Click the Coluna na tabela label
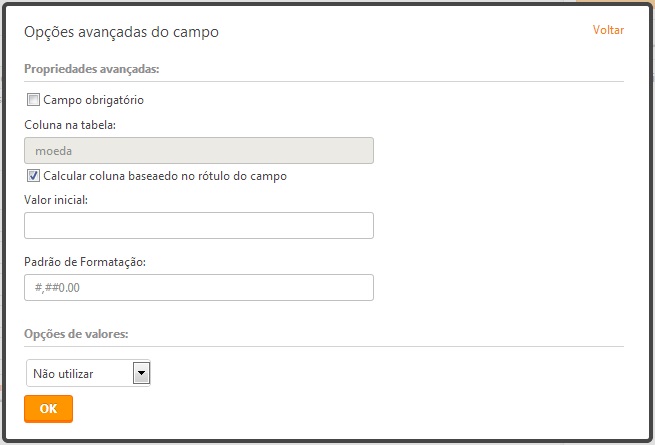 (70, 125)
